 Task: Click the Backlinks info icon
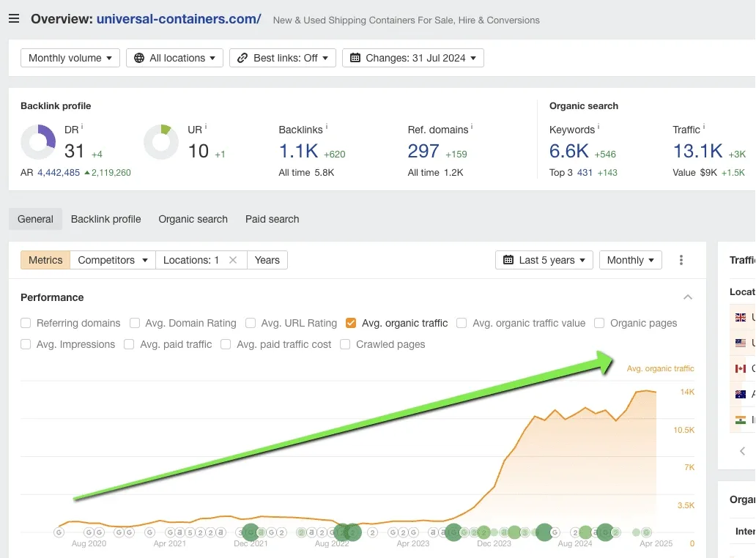point(327,127)
